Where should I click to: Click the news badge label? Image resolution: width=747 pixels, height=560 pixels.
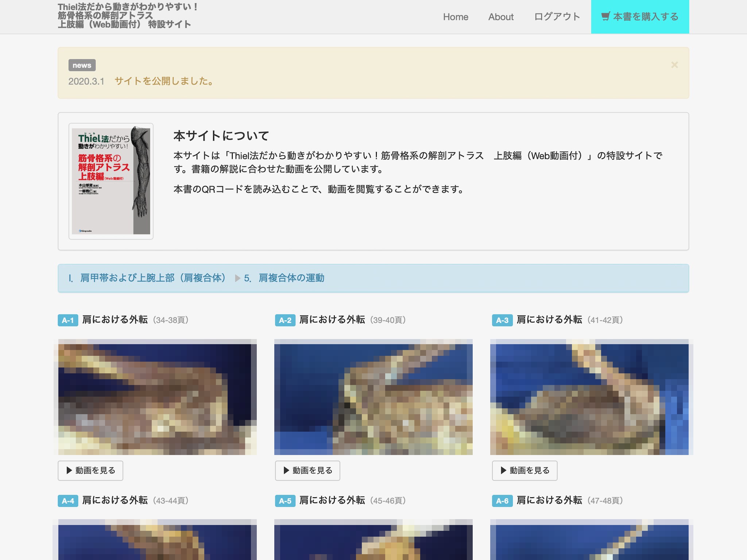tap(82, 65)
